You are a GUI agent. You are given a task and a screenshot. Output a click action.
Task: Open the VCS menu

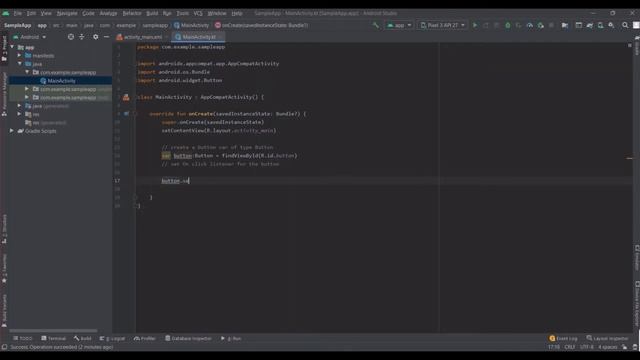pyautogui.click(x=198, y=13)
